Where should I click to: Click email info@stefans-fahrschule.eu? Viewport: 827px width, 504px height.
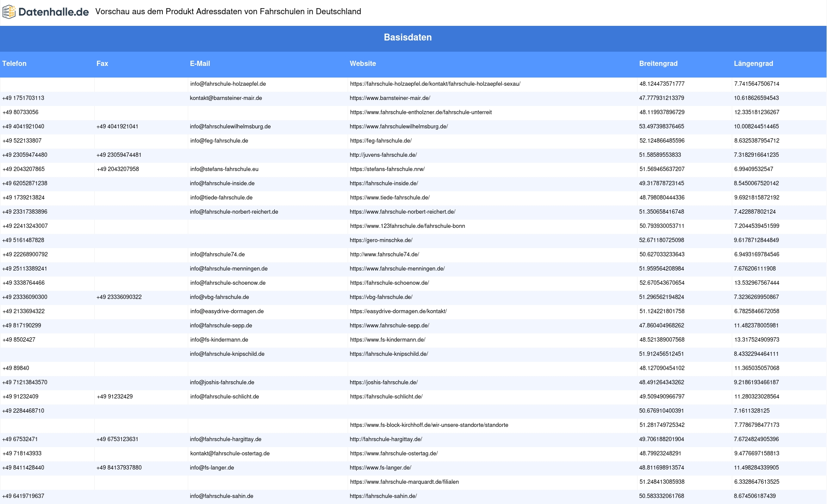tap(224, 169)
